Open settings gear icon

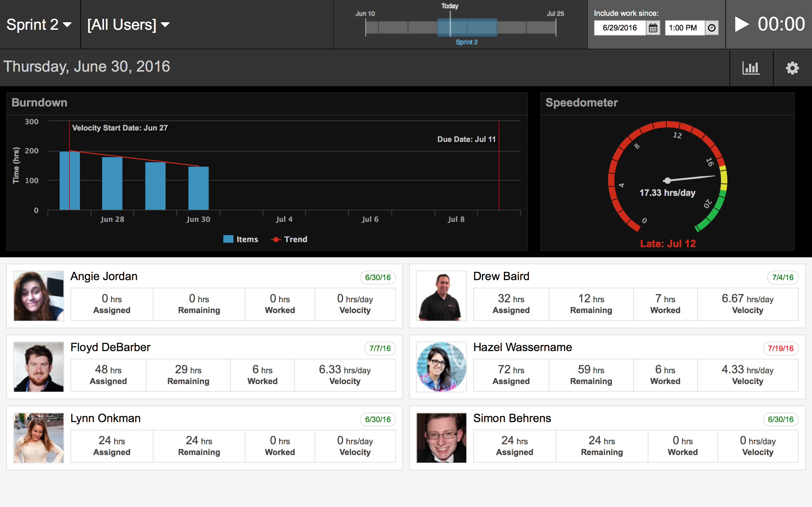pyautogui.click(x=792, y=68)
